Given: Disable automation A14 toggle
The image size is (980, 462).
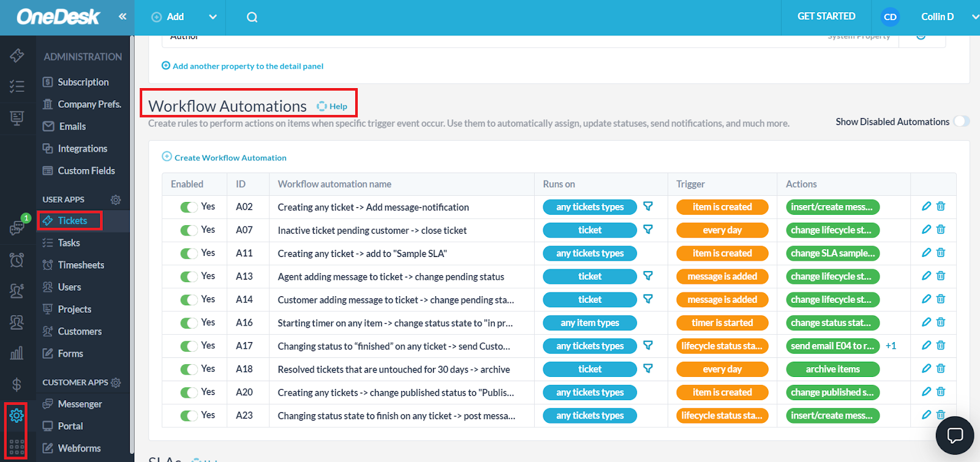Looking at the screenshot, I should [x=189, y=300].
